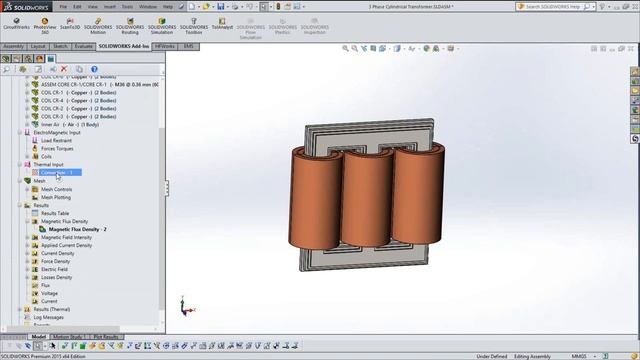Open the ConfigurationManager tab icon
The image size is (640, 360).
point(28,59)
